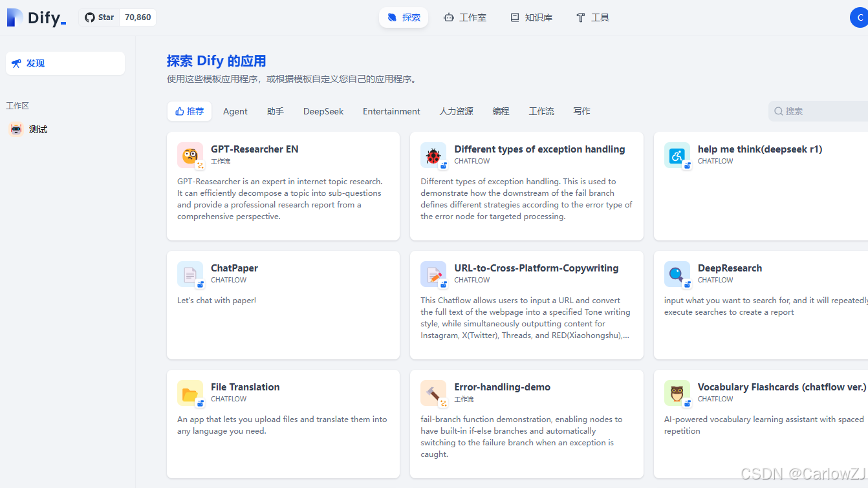Image resolution: width=868 pixels, height=488 pixels.
Task: Open the File Translation card title
Action: pos(245,387)
